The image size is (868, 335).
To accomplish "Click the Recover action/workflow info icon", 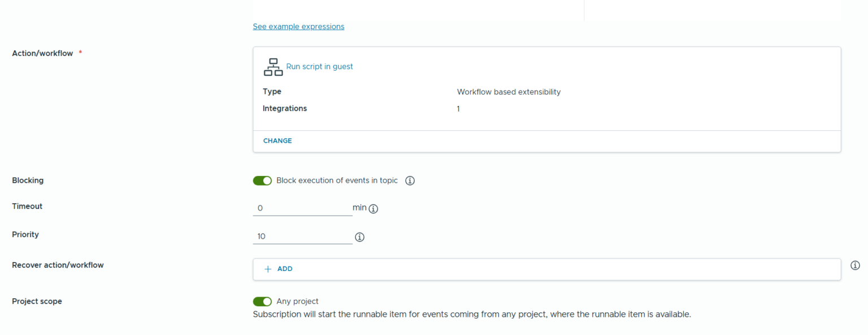I will 855,265.
